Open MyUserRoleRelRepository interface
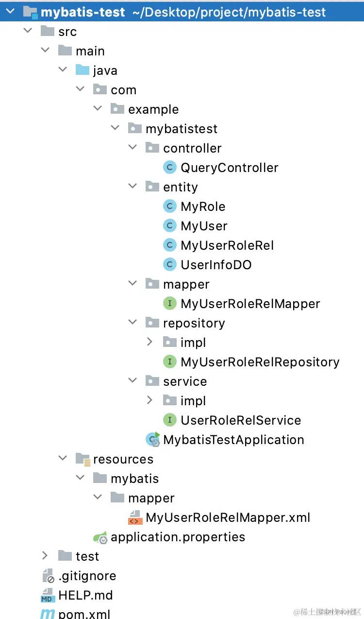The height and width of the screenshot is (619, 364). pyautogui.click(x=260, y=362)
